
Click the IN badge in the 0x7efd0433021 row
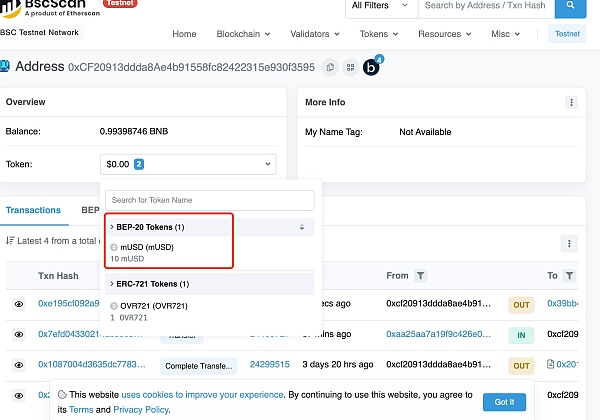pyautogui.click(x=521, y=335)
